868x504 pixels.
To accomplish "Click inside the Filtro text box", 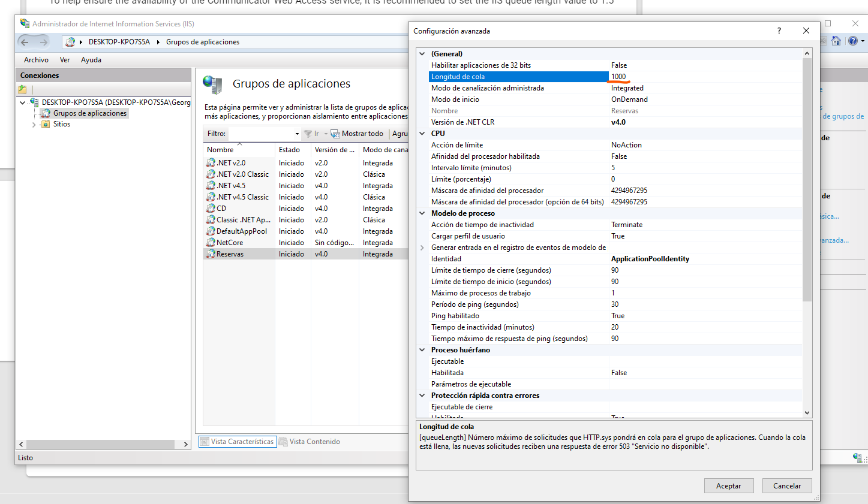I will click(262, 134).
